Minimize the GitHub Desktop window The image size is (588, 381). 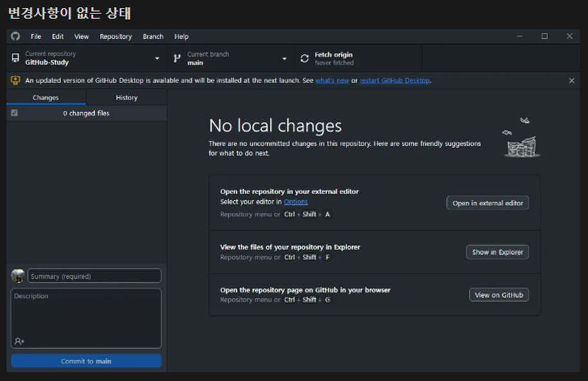tap(519, 36)
